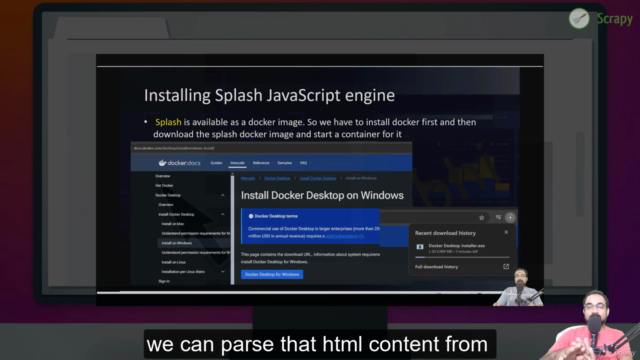Click the Docker Desktop Installer.exe file icon
Image resolution: width=640 pixels, height=360 pixels.
click(420, 247)
